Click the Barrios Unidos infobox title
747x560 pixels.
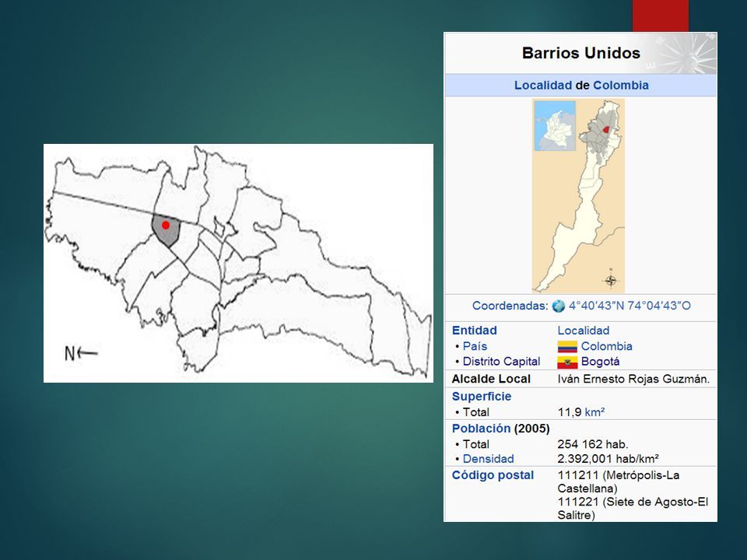click(581, 53)
